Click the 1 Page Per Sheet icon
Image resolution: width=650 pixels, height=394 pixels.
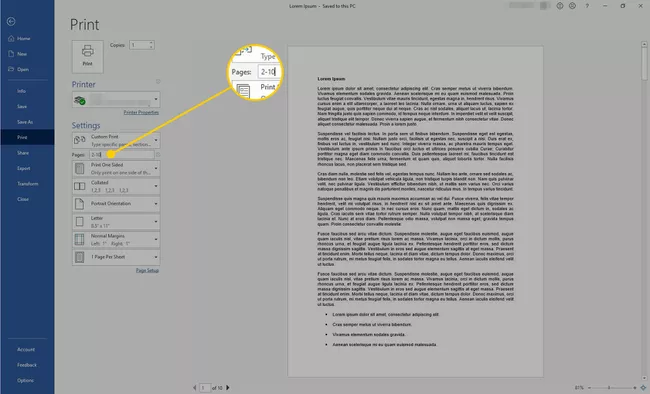[x=79, y=257]
